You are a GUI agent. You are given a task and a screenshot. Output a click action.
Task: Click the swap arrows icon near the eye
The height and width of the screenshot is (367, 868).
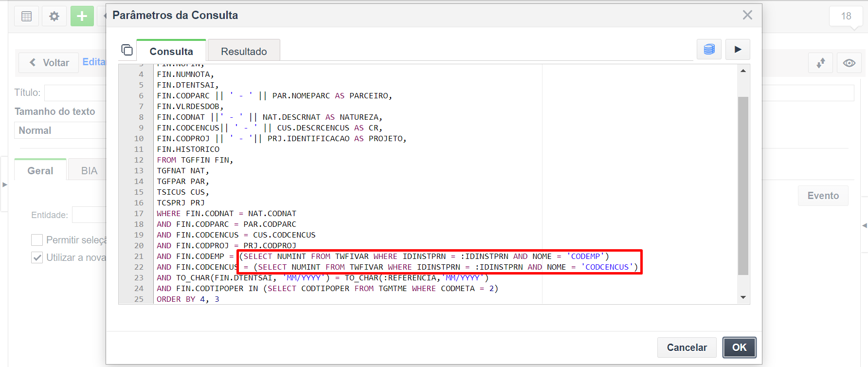[821, 63]
